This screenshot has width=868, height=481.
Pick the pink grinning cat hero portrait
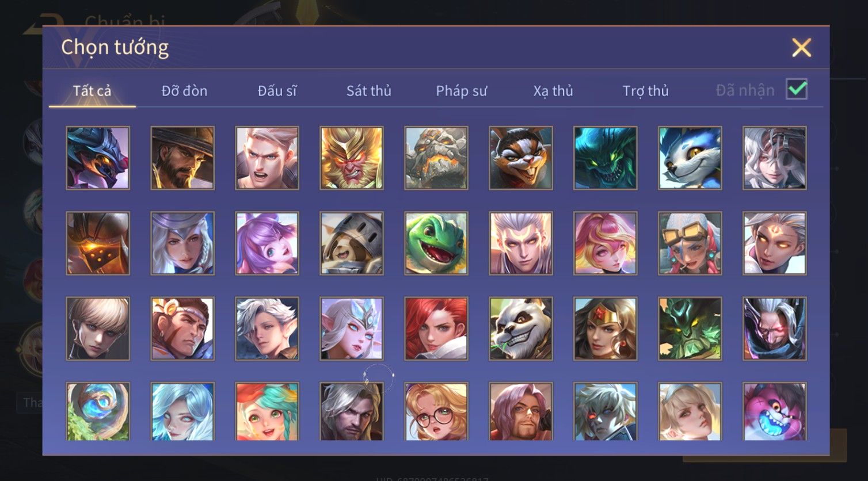775,411
